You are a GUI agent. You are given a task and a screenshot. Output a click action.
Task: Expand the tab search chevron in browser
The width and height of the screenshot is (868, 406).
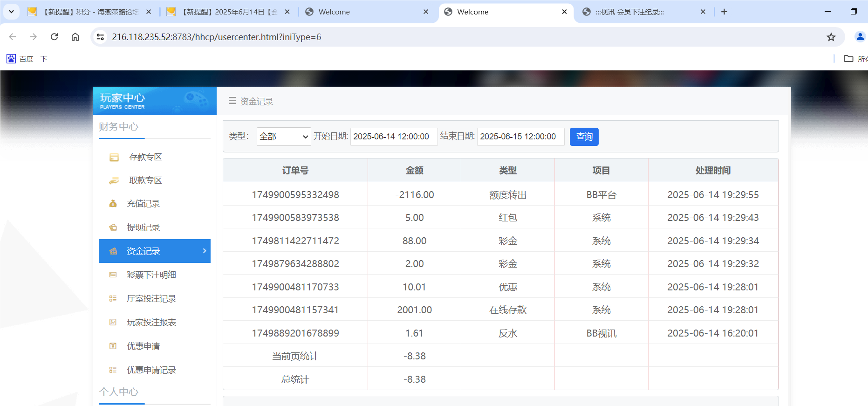tap(11, 12)
